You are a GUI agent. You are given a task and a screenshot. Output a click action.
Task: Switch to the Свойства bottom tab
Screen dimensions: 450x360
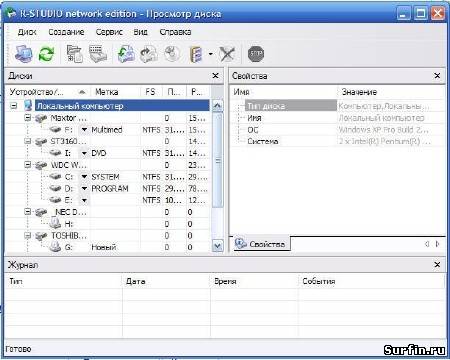(261, 244)
